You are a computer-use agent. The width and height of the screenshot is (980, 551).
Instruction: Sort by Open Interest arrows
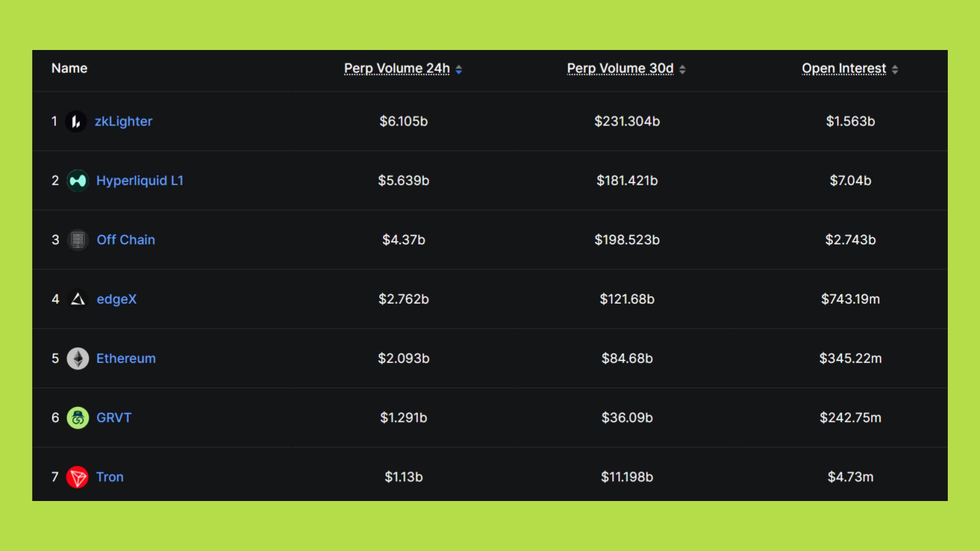point(895,69)
